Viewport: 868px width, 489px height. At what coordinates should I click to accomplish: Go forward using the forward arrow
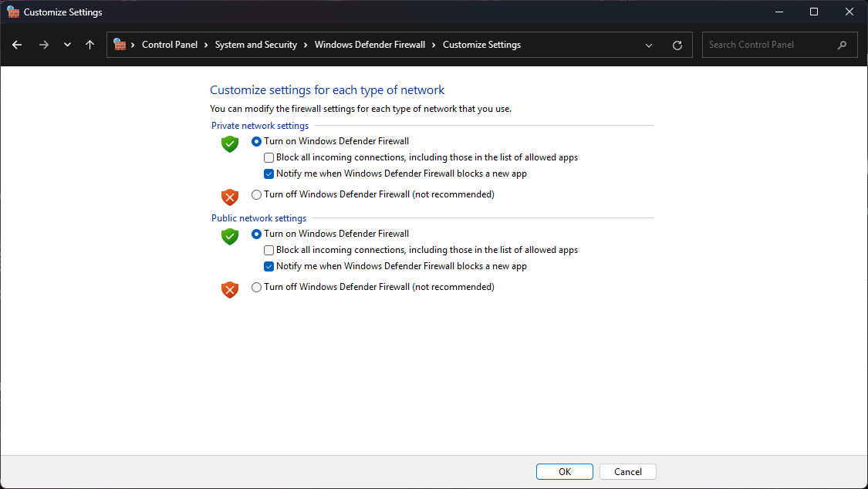click(44, 45)
